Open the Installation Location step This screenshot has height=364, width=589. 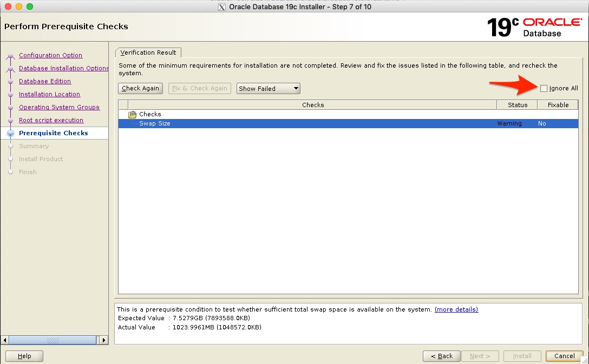coord(49,94)
